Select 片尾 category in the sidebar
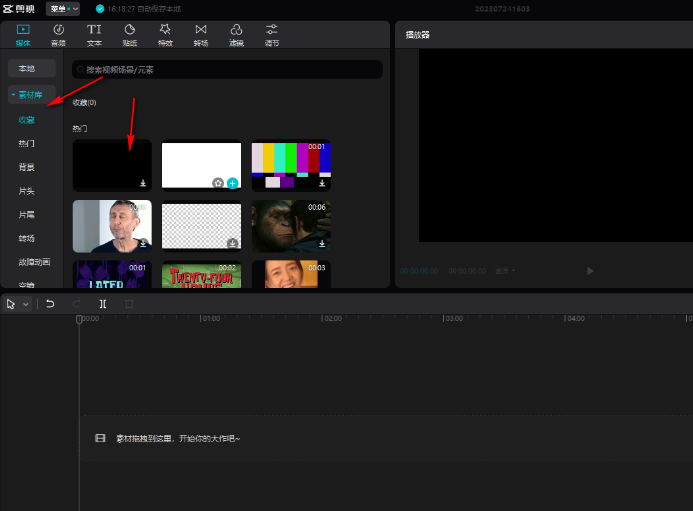The image size is (693, 511). (27, 215)
